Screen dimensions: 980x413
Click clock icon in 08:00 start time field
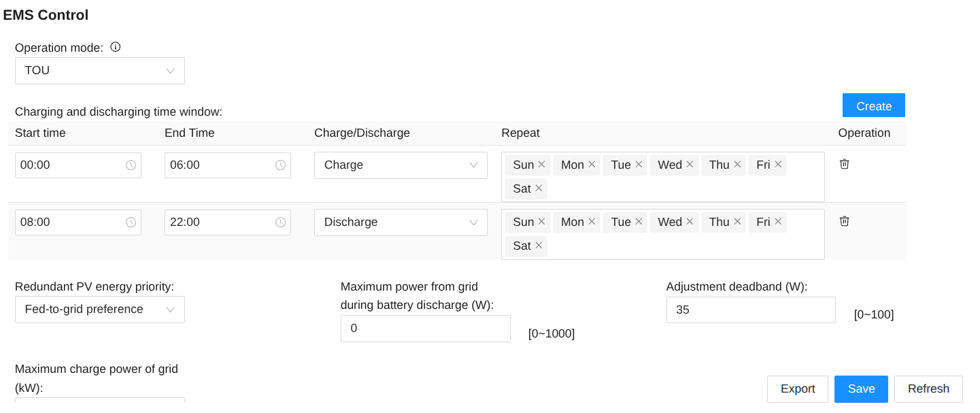[x=131, y=222]
